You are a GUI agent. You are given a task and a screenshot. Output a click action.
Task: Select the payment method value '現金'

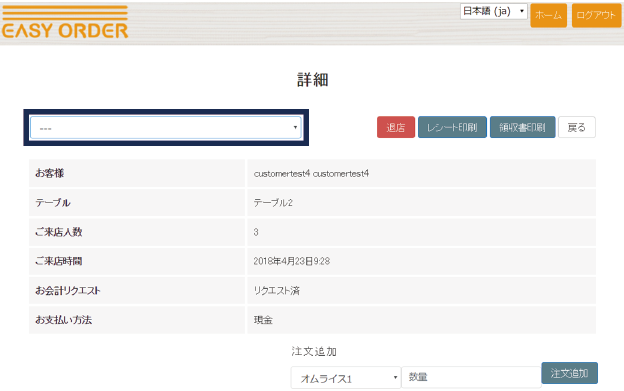pyautogui.click(x=263, y=320)
